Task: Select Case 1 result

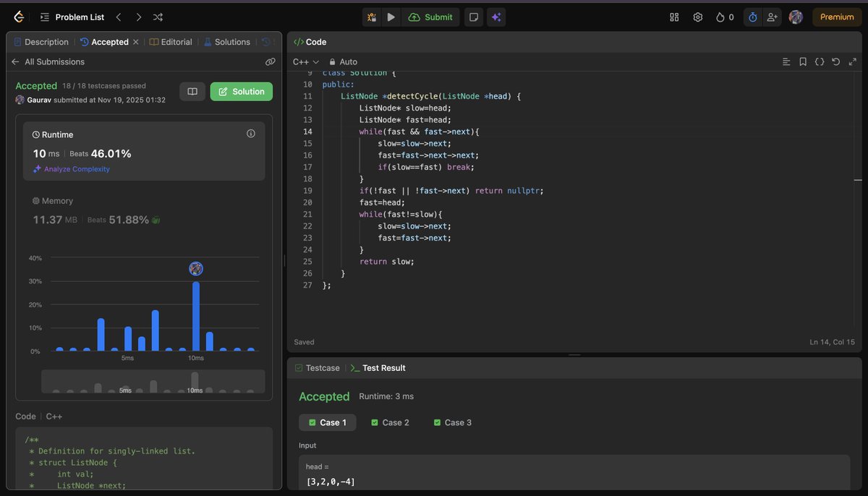Action: click(x=327, y=422)
